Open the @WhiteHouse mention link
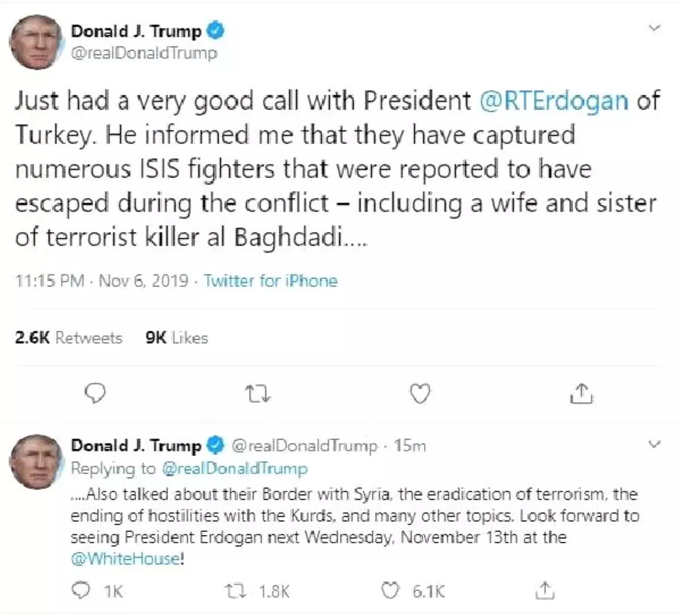The height and width of the screenshot is (616, 681). click(125, 559)
